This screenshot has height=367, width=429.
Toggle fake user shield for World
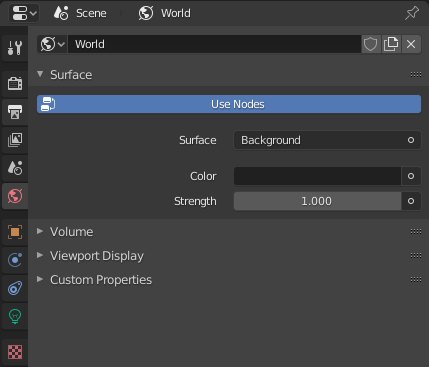pos(370,44)
